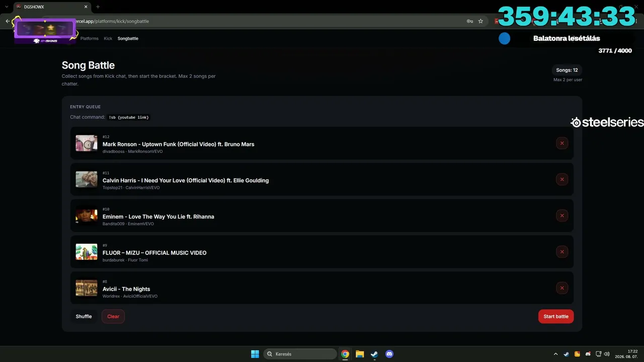The width and height of the screenshot is (644, 362).
Task: Expand the hidden system tray icons
Action: point(555,354)
